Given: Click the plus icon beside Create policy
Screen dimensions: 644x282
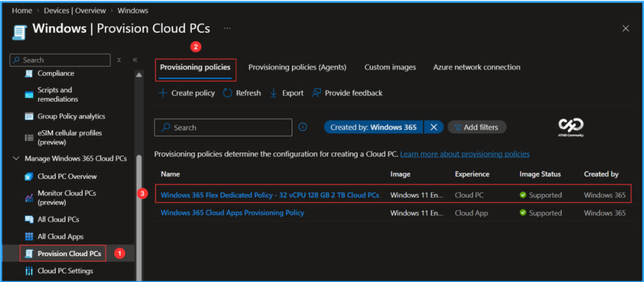Looking at the screenshot, I should pos(163,93).
